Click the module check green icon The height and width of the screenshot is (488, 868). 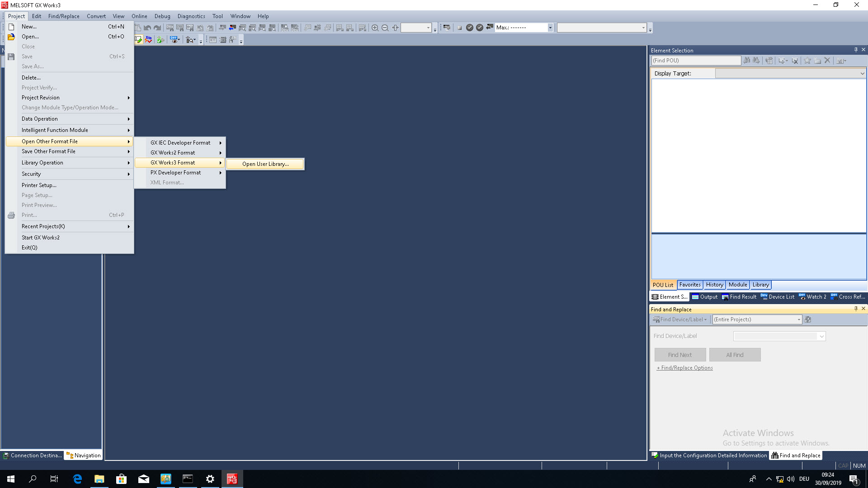160,40
